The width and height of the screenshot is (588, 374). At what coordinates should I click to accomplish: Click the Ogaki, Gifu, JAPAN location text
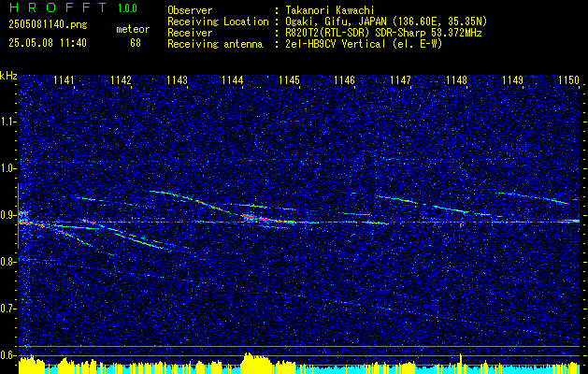[386, 22]
